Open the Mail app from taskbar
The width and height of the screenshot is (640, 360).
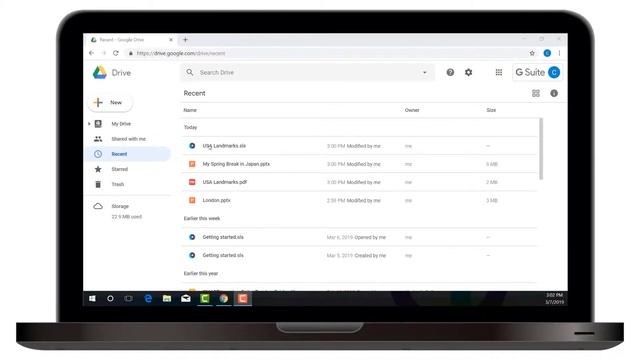tap(186, 299)
